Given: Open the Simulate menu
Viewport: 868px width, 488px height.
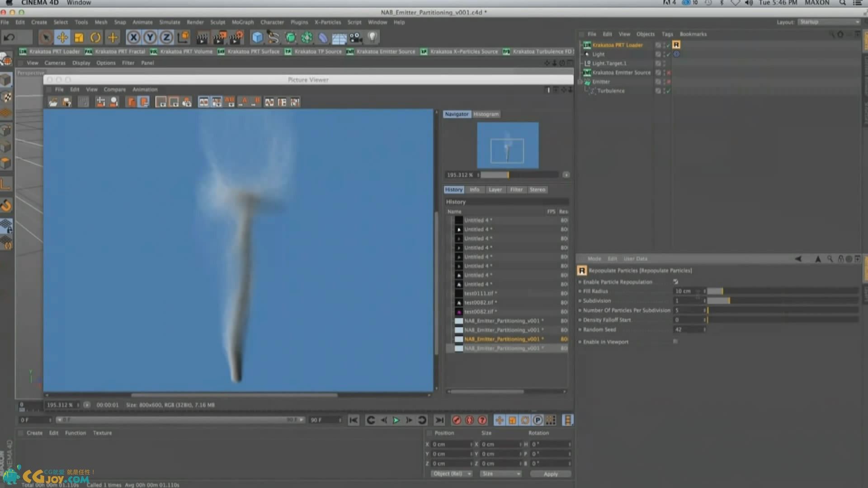Looking at the screenshot, I should [x=170, y=22].
